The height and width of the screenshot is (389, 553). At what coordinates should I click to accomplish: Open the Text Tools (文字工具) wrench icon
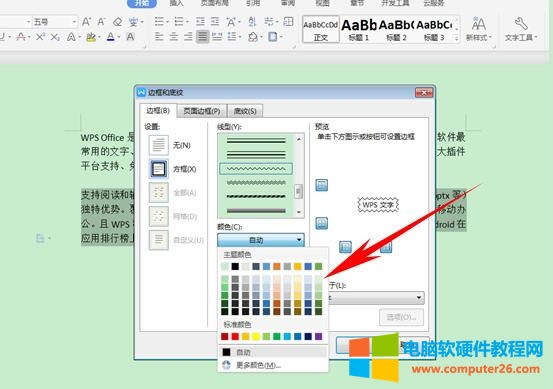tap(521, 24)
